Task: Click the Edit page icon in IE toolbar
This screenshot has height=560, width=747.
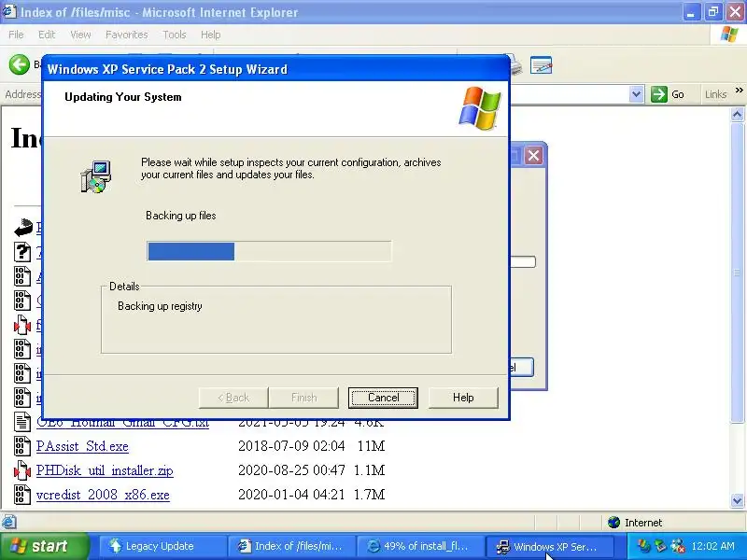Action: coord(541,65)
